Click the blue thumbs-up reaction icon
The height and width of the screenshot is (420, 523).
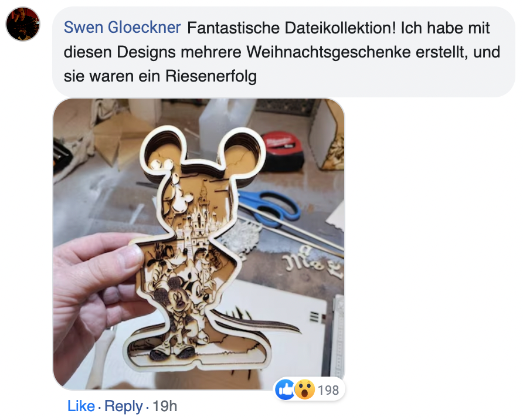[284, 389]
